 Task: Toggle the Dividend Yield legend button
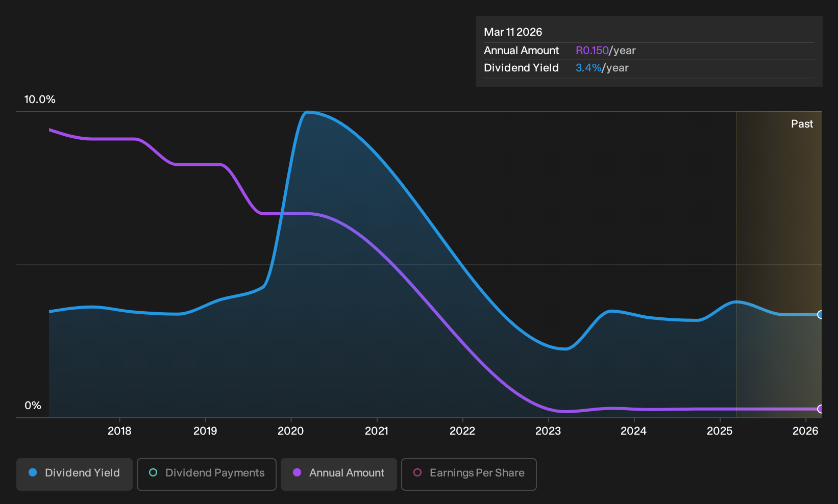[75, 474]
